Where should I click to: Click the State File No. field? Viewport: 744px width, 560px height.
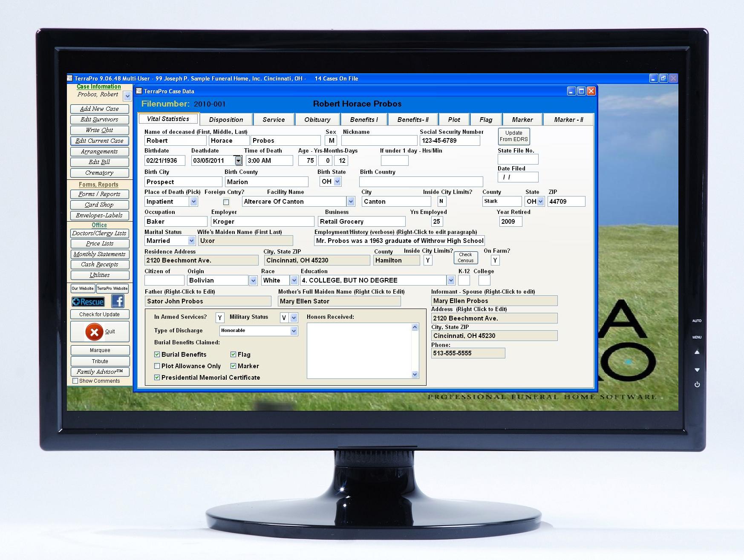[518, 159]
